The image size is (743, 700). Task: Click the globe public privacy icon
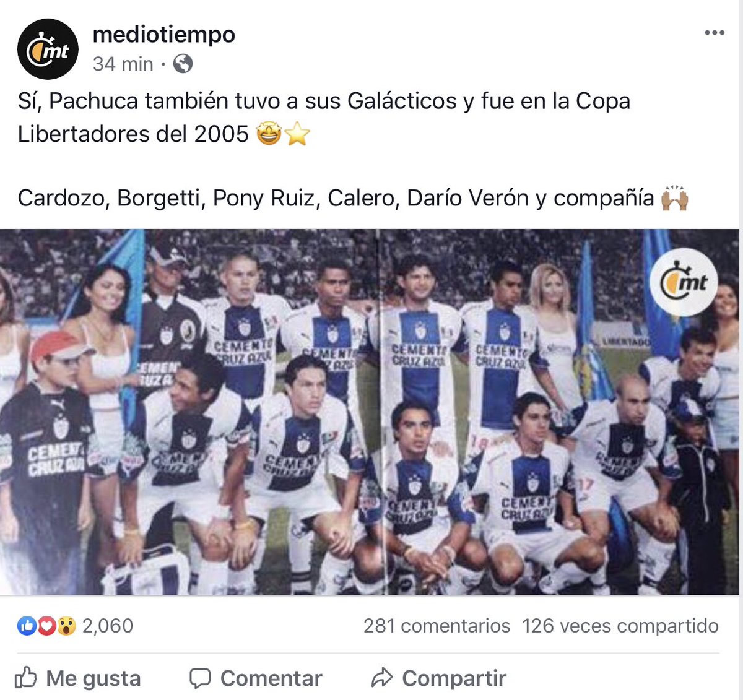point(183,63)
